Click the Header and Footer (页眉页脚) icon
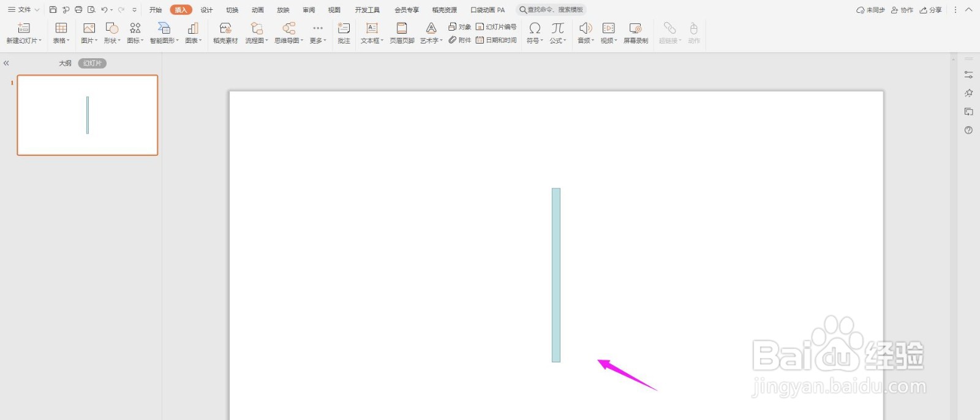Screen dimensions: 980x420 402,28
